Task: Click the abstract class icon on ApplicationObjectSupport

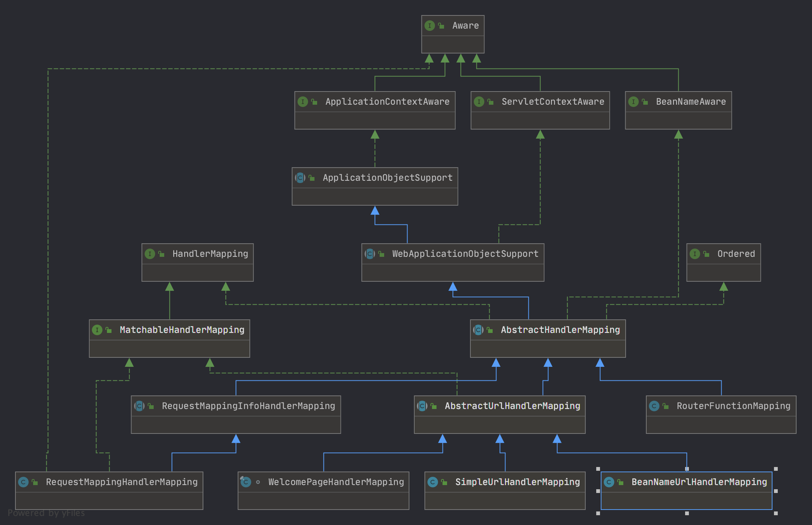Action: [300, 178]
